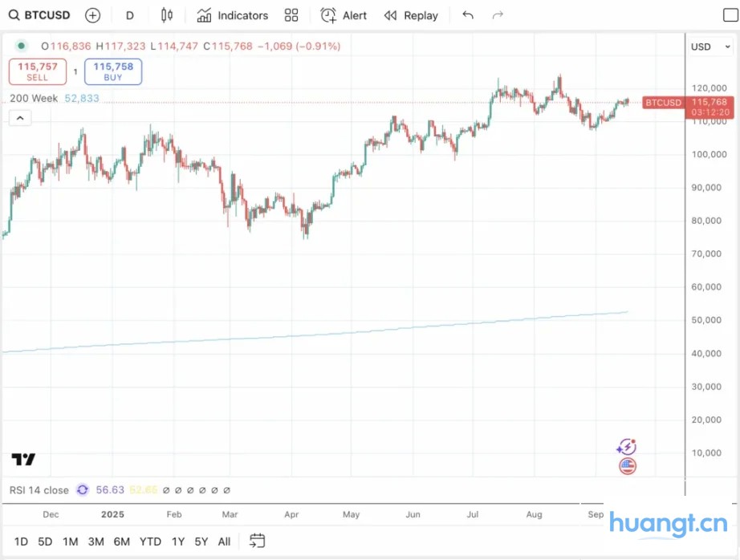The image size is (740, 560).
Task: Open the D timeframe interval dropdown
Action: [x=130, y=15]
